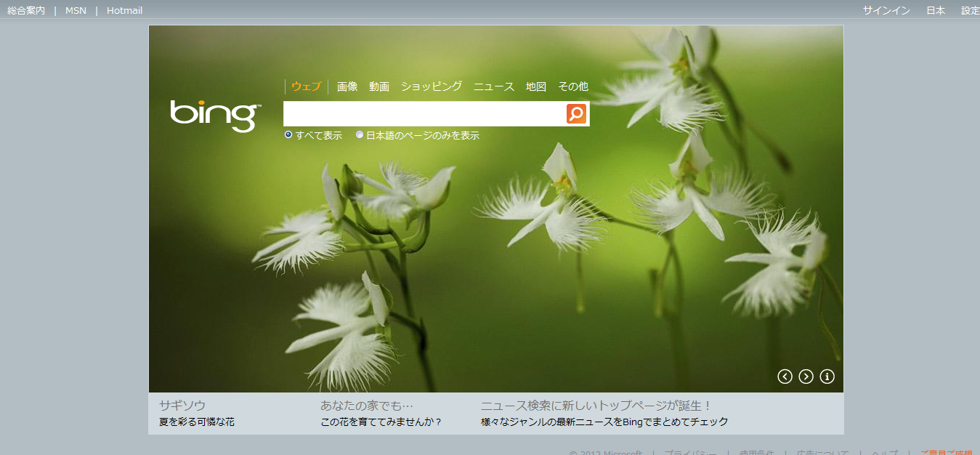This screenshot has width=980, height=455.
Task: Show the previous background image
Action: pyautogui.click(x=785, y=377)
